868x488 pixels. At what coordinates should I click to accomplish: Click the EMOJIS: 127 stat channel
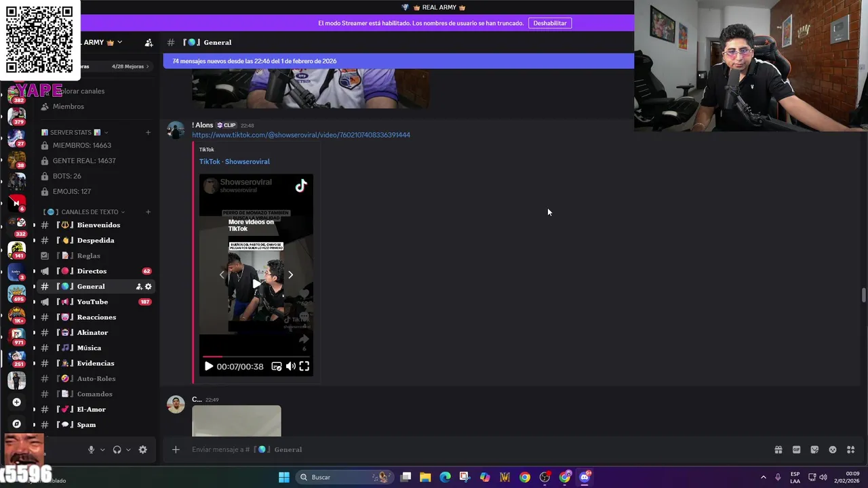[x=96, y=191]
